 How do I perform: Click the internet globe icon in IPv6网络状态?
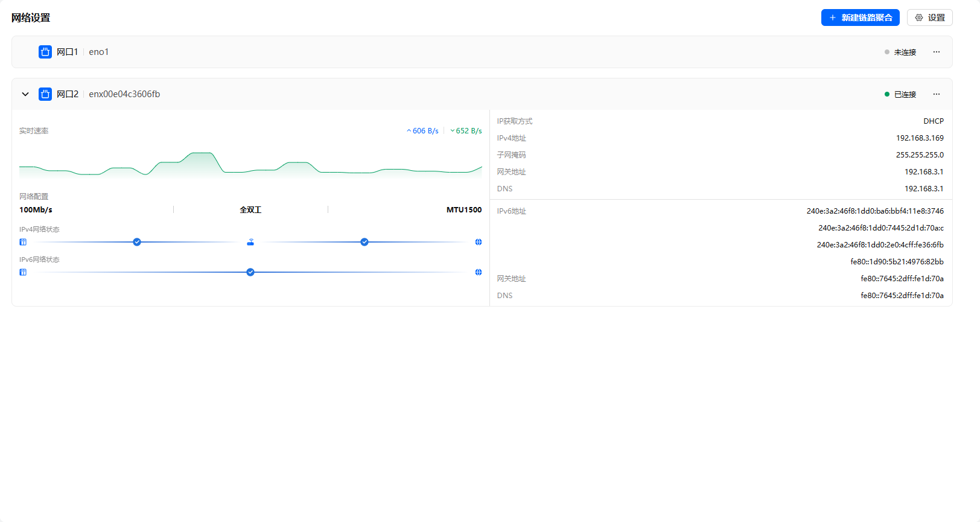coord(479,272)
